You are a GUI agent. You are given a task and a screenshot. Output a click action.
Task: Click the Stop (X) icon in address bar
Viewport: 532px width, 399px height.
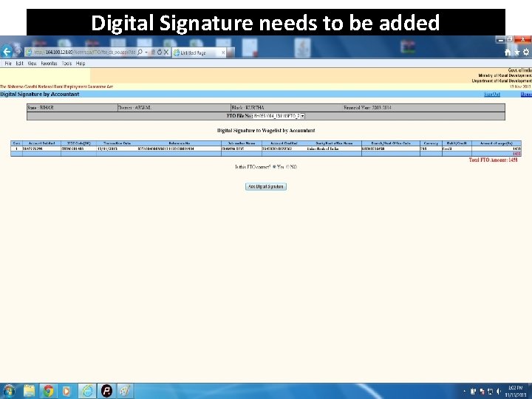pyautogui.click(x=166, y=52)
